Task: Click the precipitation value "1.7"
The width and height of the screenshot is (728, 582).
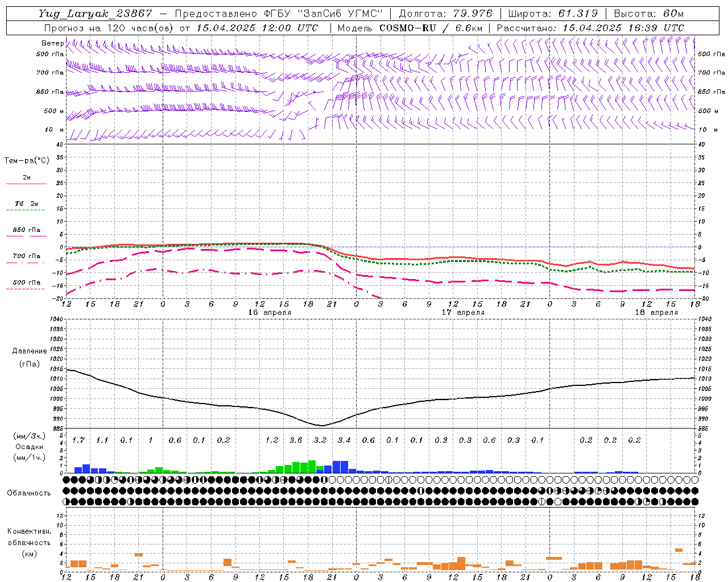Action: tap(78, 440)
